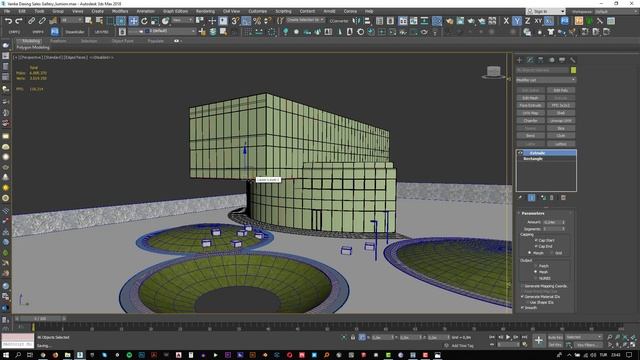The image size is (640, 360).
Task: Toggle the Angle Snap icon
Action: (x=246, y=20)
